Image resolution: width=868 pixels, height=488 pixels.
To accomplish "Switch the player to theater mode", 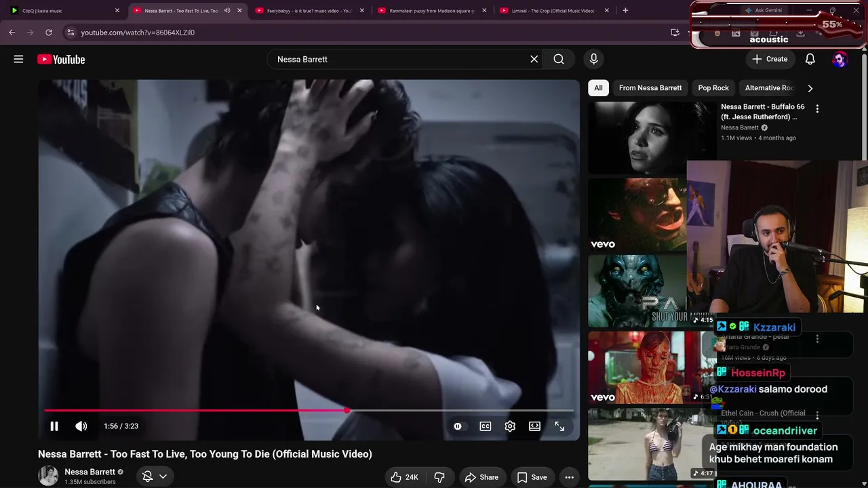I will (535, 426).
